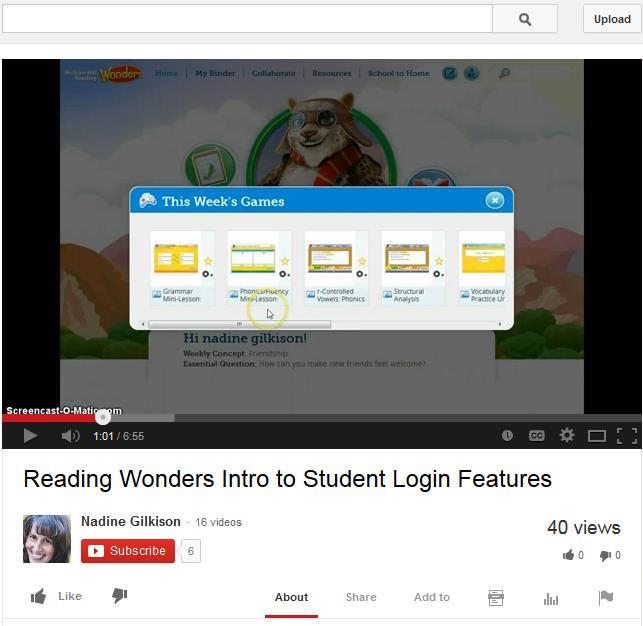
Task: Click the games list left scroll arrow
Action: click(143, 324)
